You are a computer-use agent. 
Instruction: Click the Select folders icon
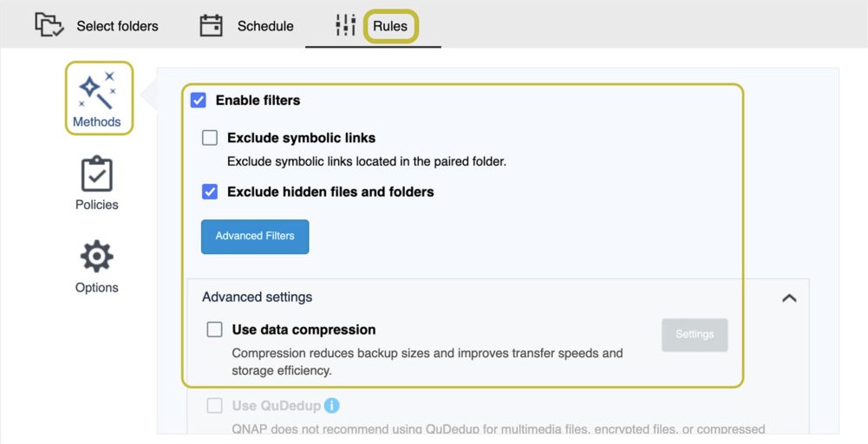pos(49,25)
